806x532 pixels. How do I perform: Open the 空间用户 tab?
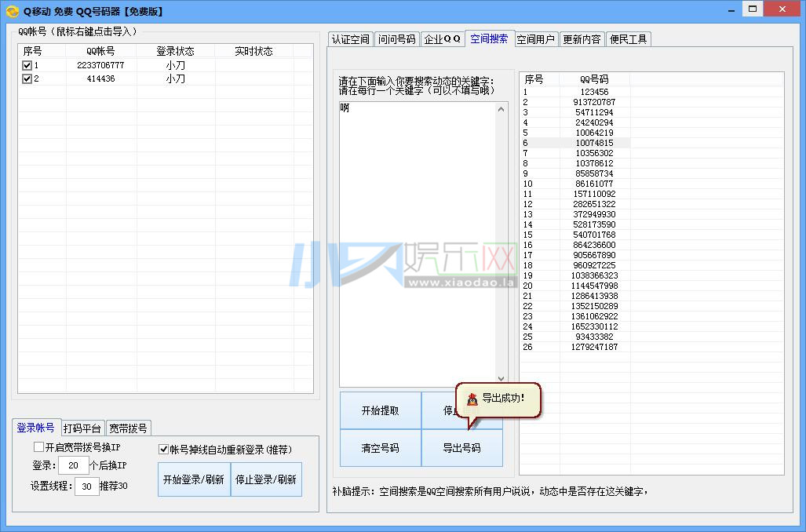(536, 39)
